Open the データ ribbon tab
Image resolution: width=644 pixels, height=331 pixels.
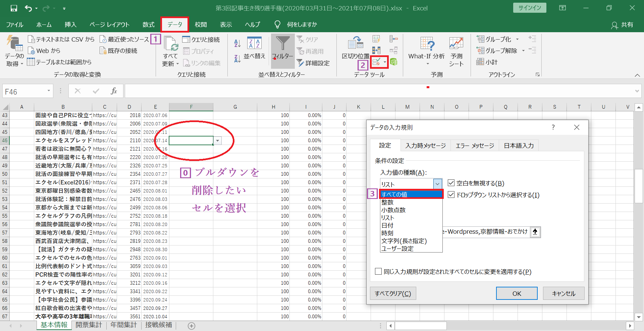[x=175, y=24]
